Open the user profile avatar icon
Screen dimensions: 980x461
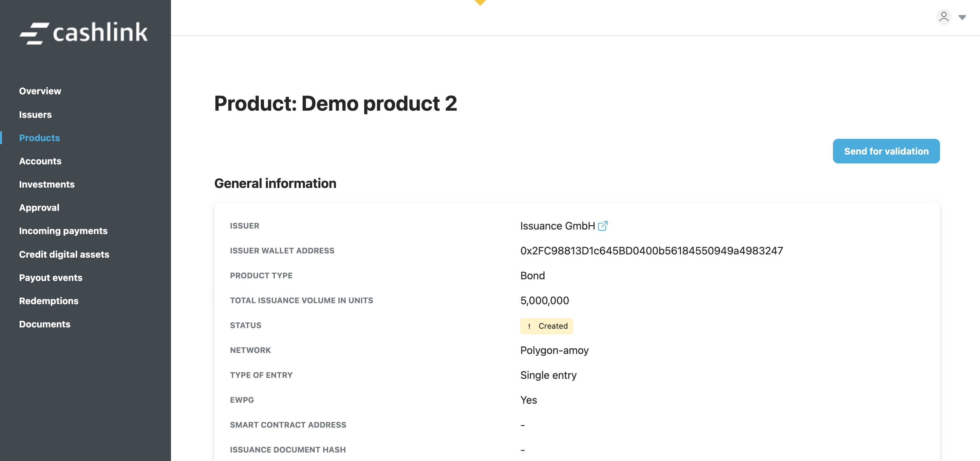coord(943,17)
